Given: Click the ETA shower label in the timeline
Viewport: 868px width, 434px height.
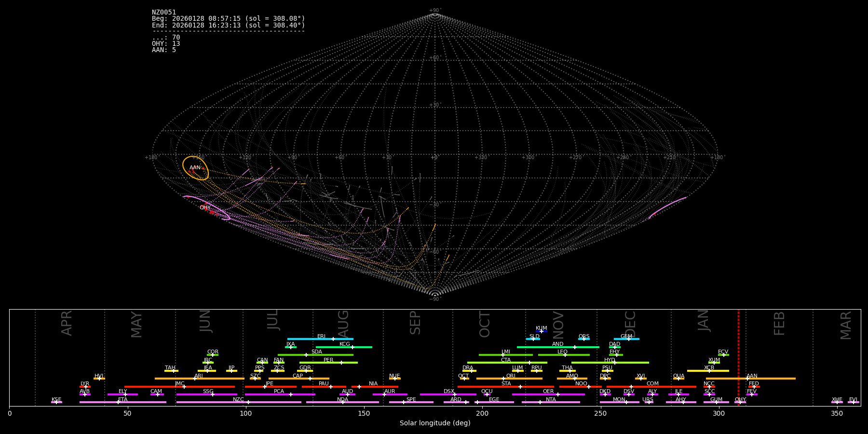Looking at the screenshot, I should 123,400.
